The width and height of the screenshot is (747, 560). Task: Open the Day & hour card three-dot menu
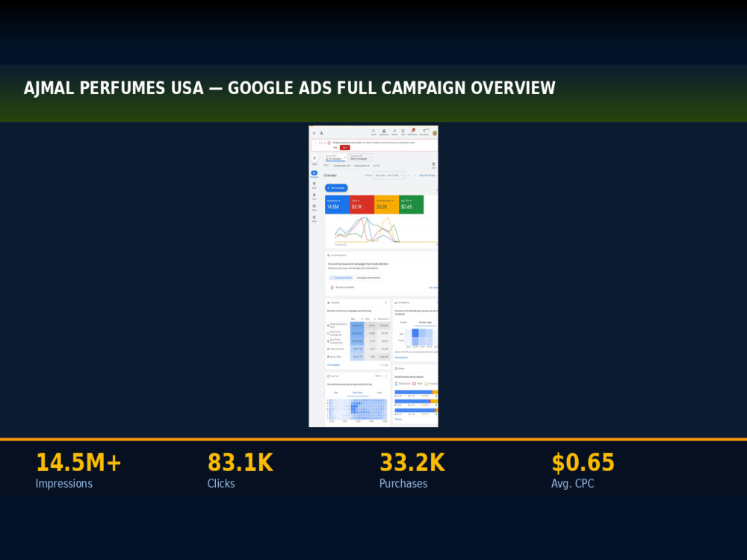click(x=386, y=376)
